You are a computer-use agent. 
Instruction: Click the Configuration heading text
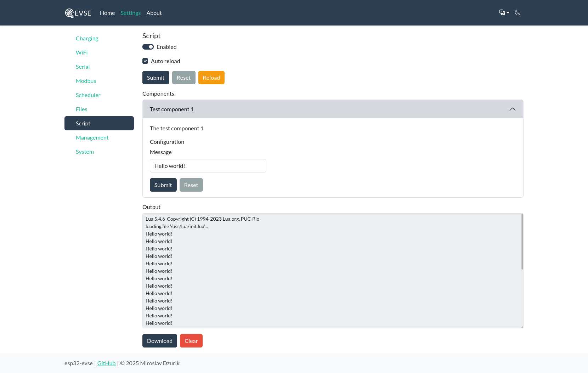(x=167, y=142)
